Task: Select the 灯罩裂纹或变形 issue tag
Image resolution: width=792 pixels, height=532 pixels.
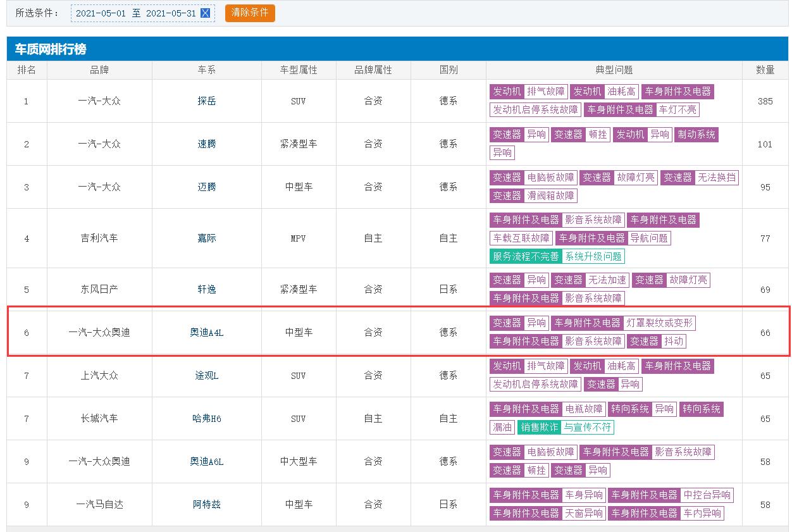Action: click(659, 323)
